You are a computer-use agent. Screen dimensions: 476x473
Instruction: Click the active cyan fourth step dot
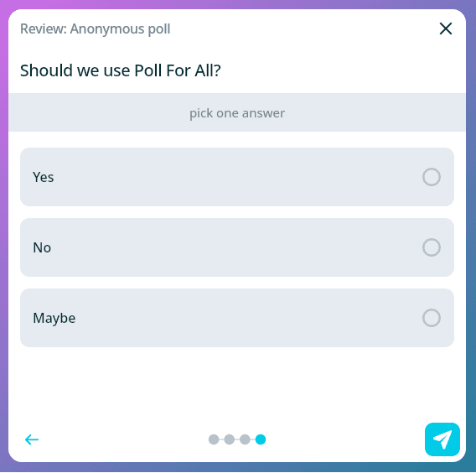coord(261,439)
